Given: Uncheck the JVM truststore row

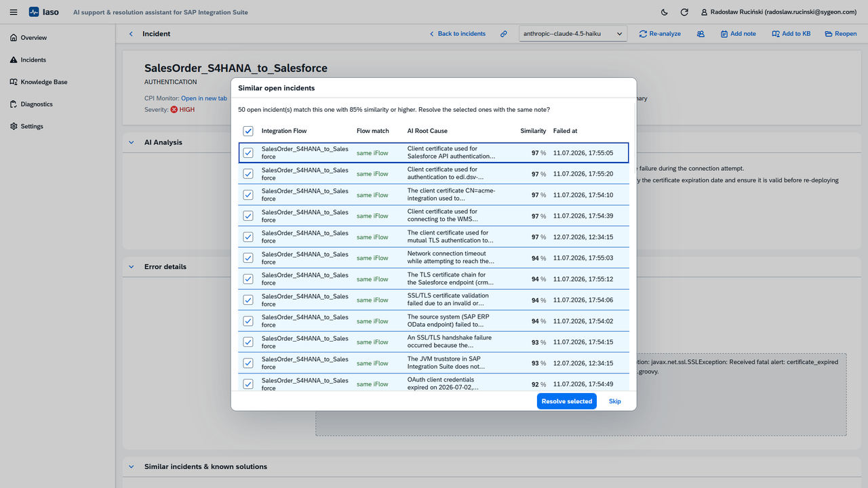Looking at the screenshot, I should pyautogui.click(x=248, y=363).
